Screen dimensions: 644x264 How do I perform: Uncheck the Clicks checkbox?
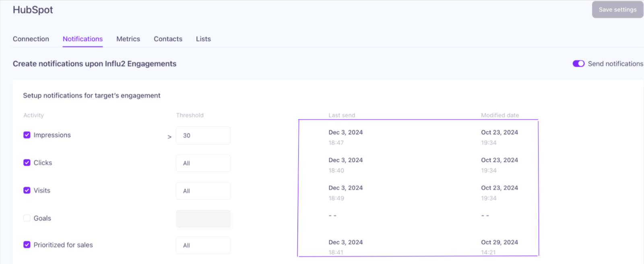[x=27, y=163]
